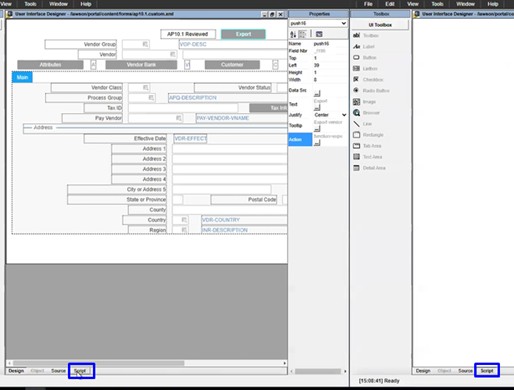Click the AP10.1 Reviewed button

pos(188,34)
